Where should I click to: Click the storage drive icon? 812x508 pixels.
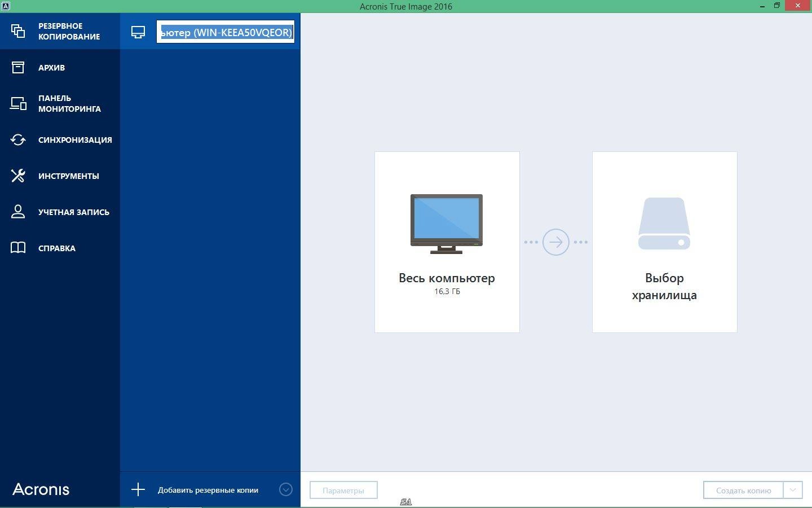pyautogui.click(x=664, y=224)
